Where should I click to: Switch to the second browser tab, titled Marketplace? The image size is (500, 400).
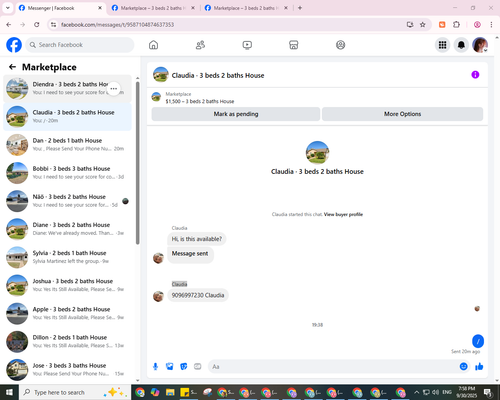click(x=153, y=8)
